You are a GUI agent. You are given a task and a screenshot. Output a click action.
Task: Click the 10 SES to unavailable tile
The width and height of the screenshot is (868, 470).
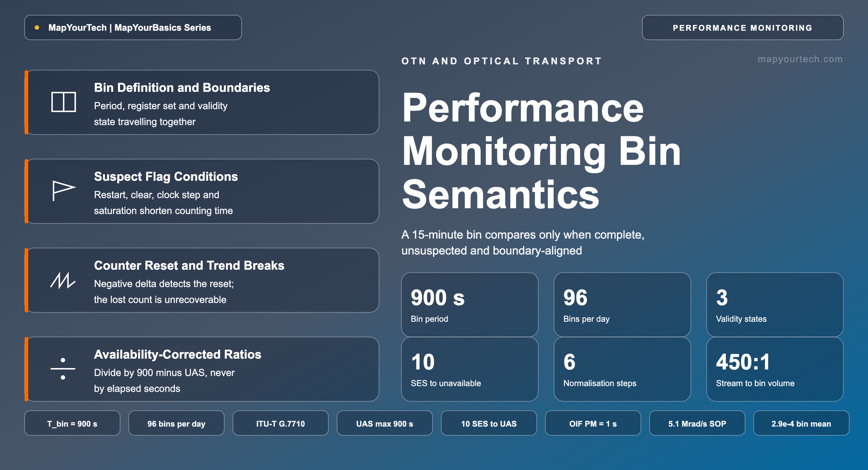tap(470, 369)
